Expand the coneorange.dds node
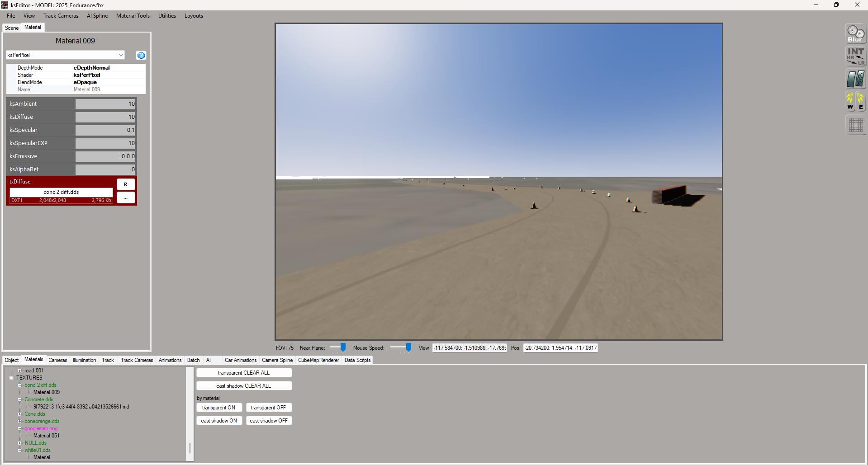Screen dimensions: 868x465 point(20,421)
